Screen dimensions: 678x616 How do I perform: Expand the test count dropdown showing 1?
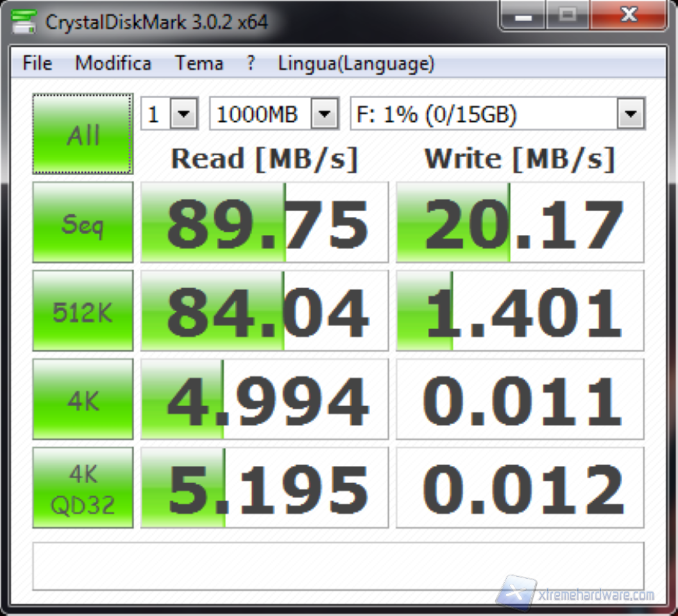click(x=184, y=115)
